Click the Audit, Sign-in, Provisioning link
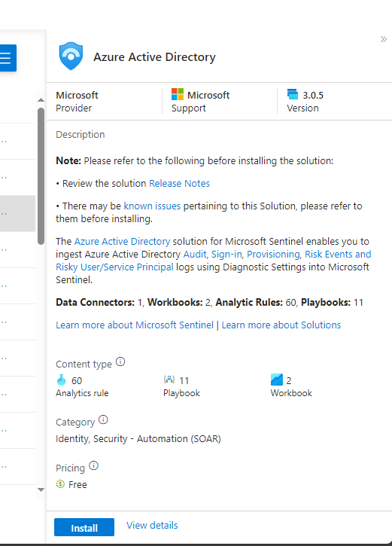Screen dimensions: 392x546 pyautogui.click(x=242, y=255)
